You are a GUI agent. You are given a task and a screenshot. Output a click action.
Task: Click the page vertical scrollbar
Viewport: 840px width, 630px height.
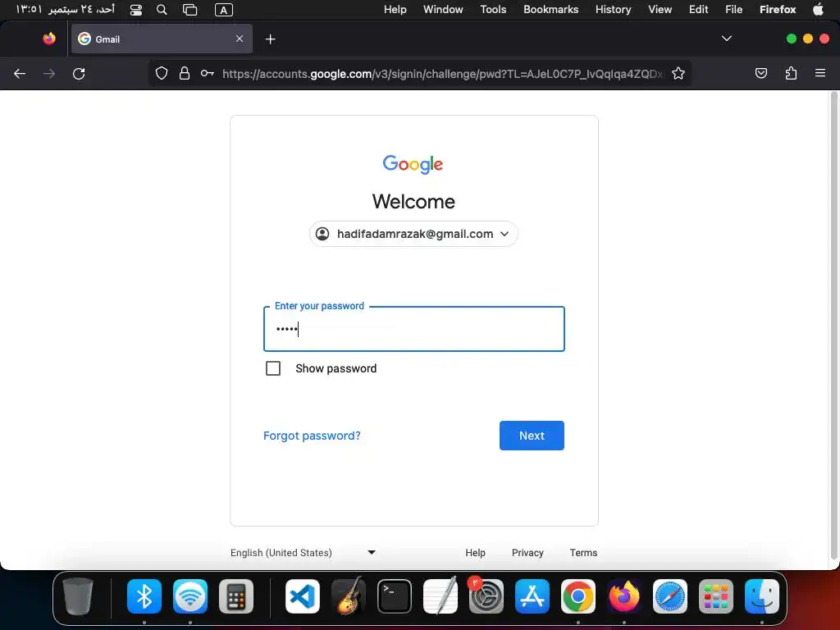point(833,326)
